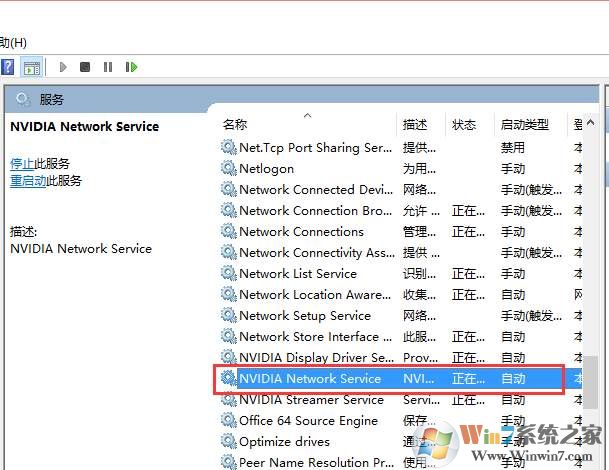Click gear icon of Net.Tcp Port Sharing Service

coord(228,147)
